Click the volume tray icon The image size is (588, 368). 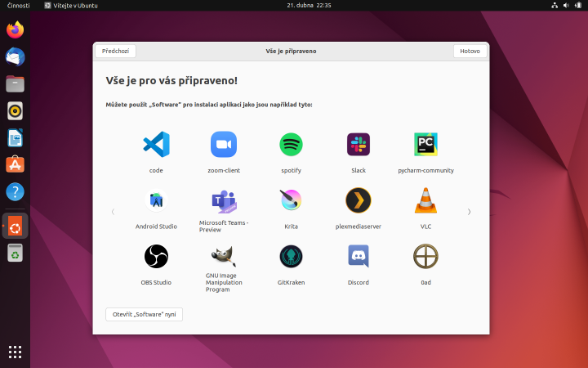point(566,5)
